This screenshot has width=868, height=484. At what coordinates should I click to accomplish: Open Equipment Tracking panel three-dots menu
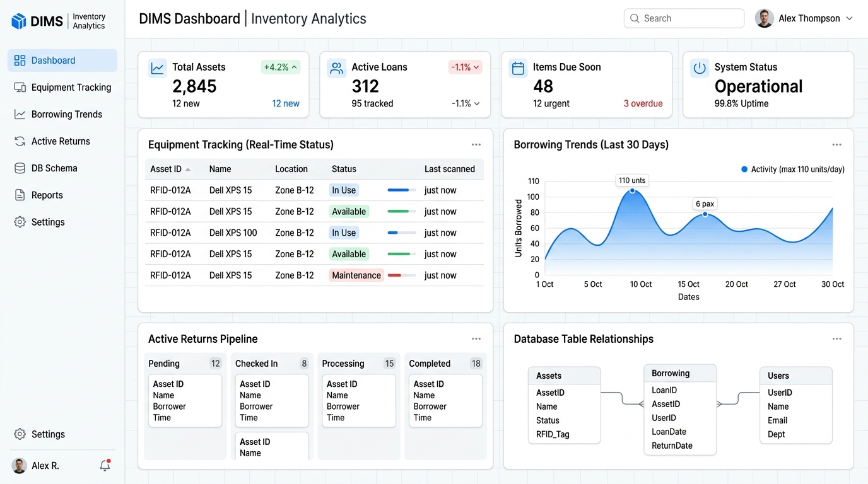(476, 145)
